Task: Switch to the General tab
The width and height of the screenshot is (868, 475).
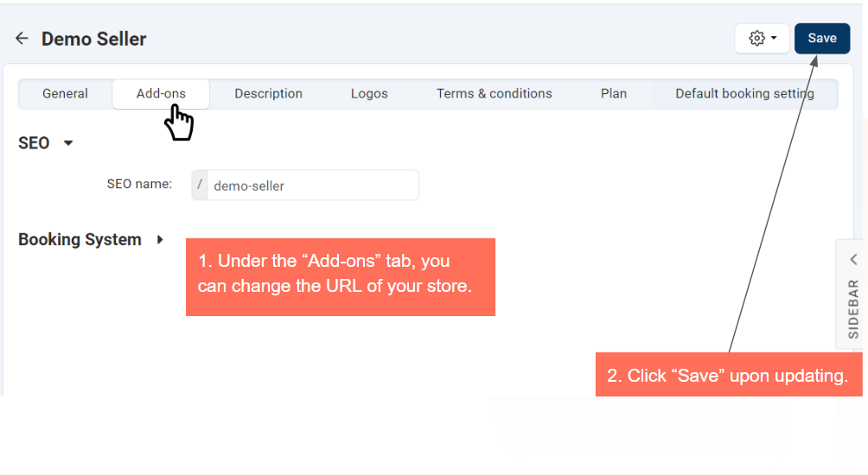Action: [65, 93]
